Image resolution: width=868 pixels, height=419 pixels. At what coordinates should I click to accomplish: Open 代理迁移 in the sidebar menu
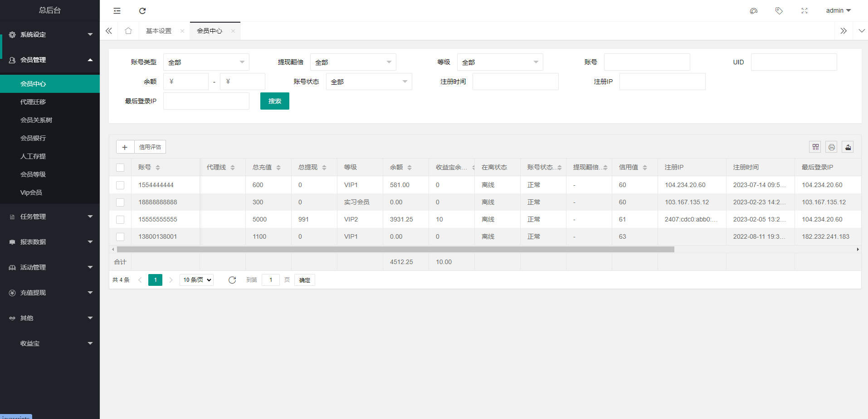coord(33,101)
